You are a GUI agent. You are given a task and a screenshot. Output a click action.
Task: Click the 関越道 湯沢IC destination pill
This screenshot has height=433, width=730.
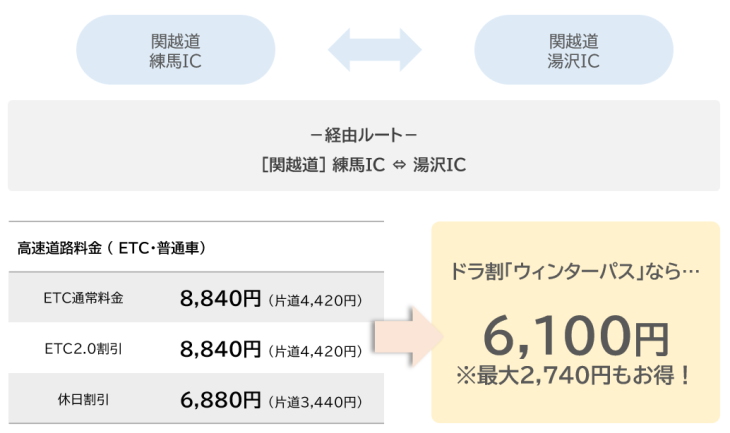click(573, 51)
